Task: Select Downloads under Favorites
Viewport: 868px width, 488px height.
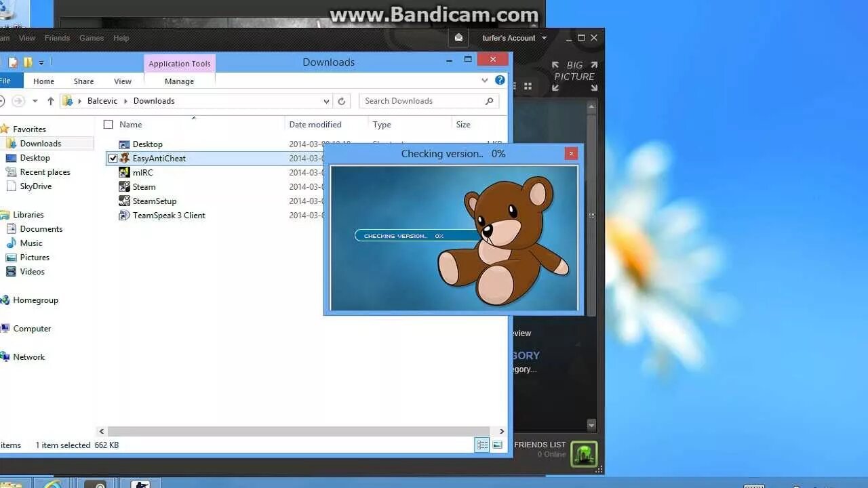Action: coord(41,143)
